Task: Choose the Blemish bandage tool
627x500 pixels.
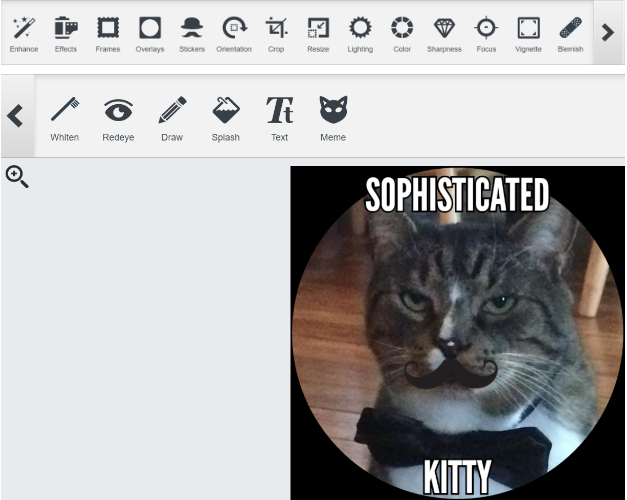Action: pos(570,34)
